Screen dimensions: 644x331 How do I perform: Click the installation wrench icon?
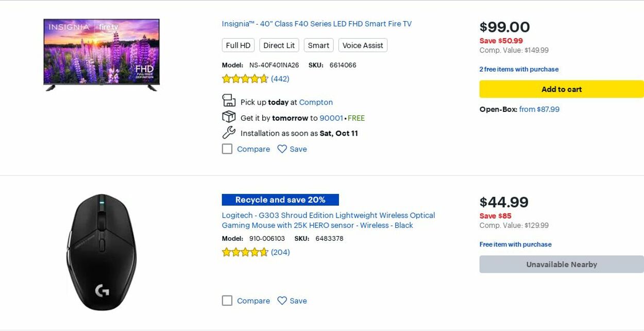coord(229,133)
